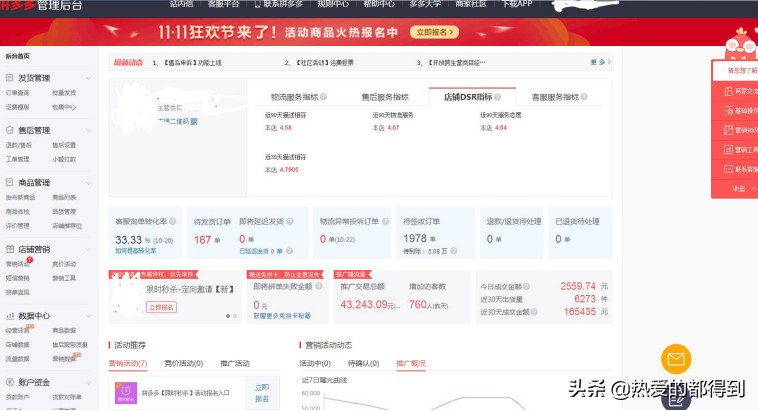Viewport: 758px width, 411px height.
Task: Collapse the red help panel via 收起
Action: 743,189
